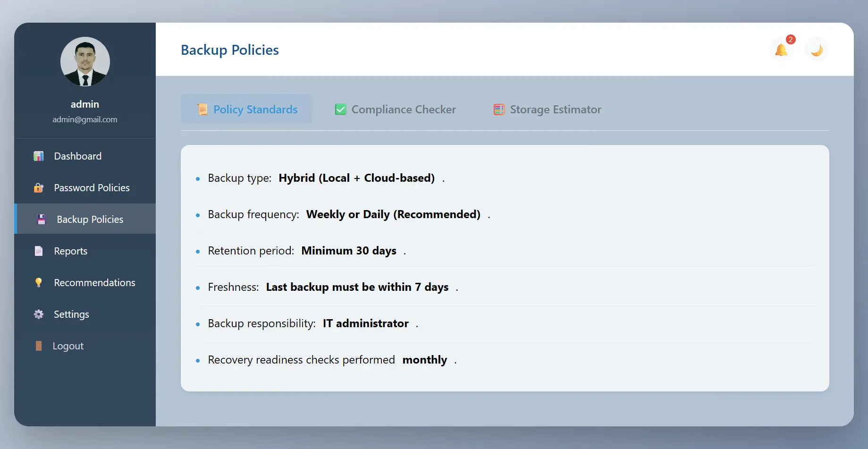This screenshot has width=868, height=449.
Task: Navigate to Recommendations in sidebar
Action: coord(94,283)
